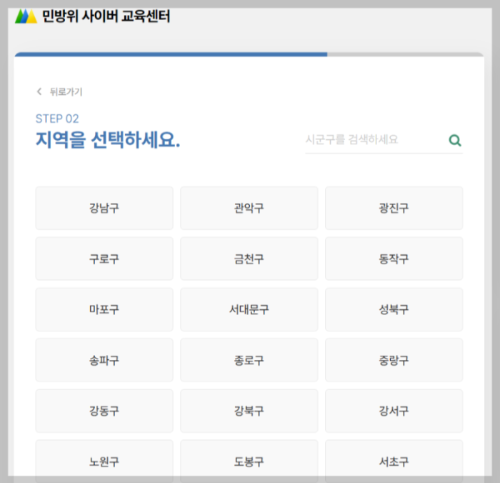Select the 강서구 region
Screen dimensions: 500x483
[x=394, y=411]
